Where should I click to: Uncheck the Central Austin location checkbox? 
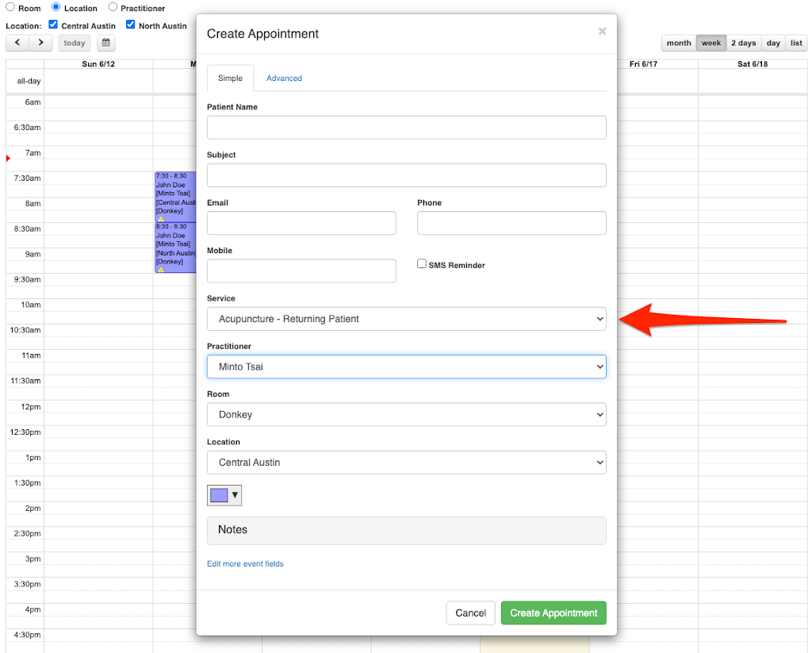coord(54,25)
